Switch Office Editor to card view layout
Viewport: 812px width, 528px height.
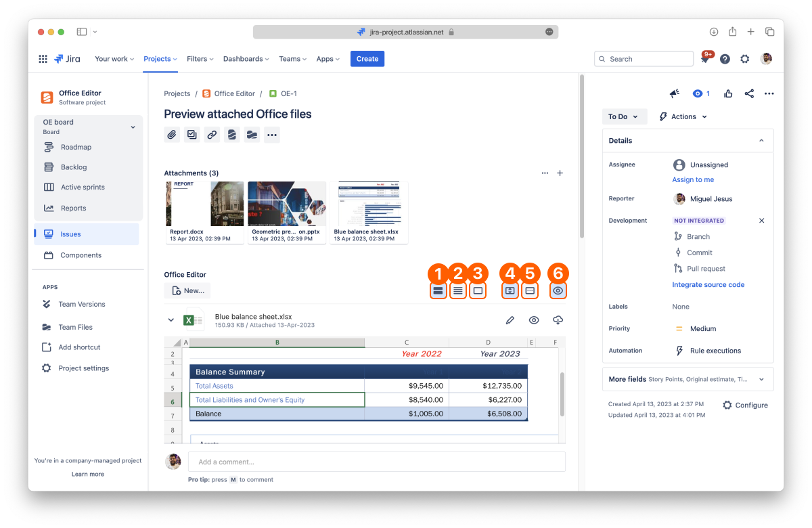pos(438,290)
